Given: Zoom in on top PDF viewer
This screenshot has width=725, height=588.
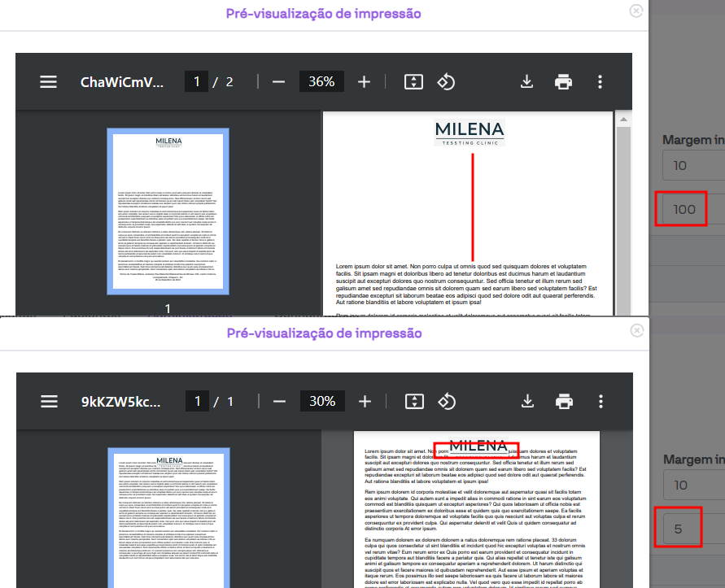Looking at the screenshot, I should tap(364, 82).
